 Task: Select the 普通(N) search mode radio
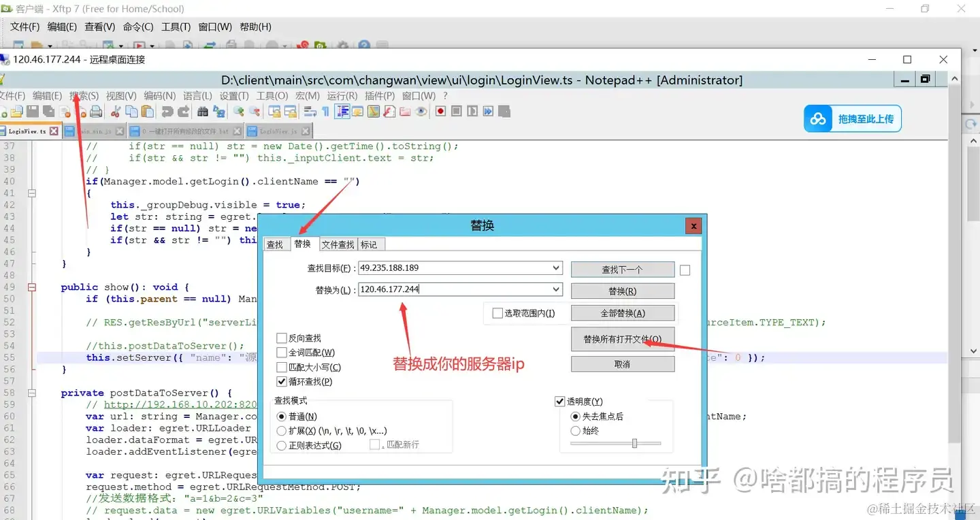(x=282, y=417)
